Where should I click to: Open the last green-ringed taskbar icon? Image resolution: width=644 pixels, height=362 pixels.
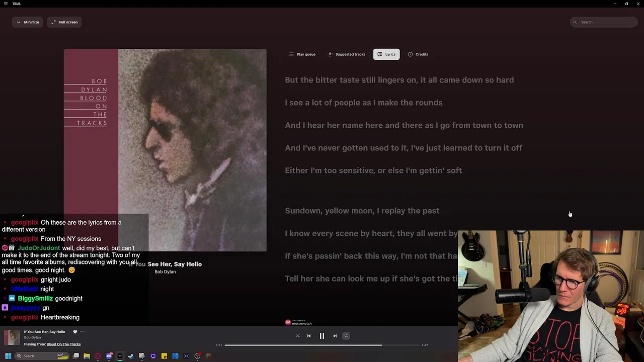click(x=208, y=356)
